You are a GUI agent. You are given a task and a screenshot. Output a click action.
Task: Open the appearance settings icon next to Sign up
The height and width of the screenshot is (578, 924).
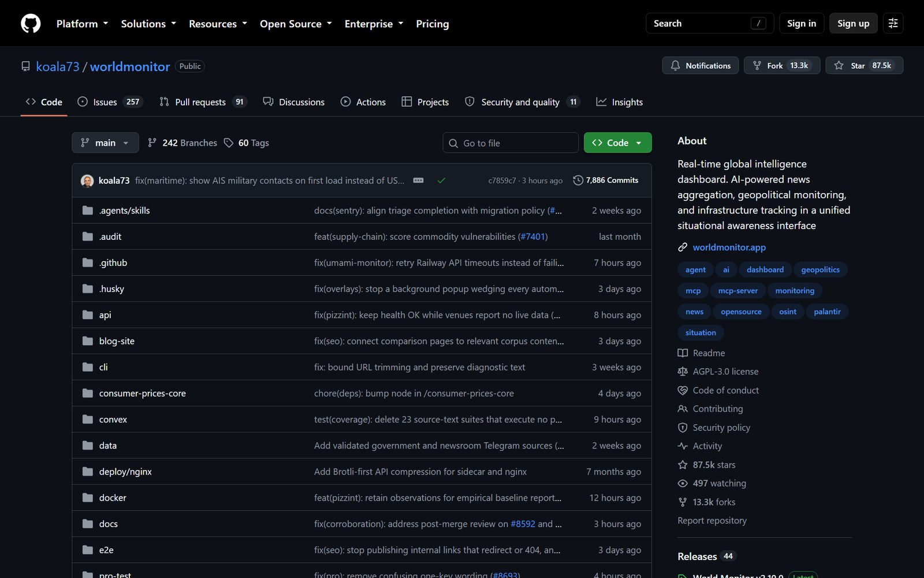tap(893, 23)
